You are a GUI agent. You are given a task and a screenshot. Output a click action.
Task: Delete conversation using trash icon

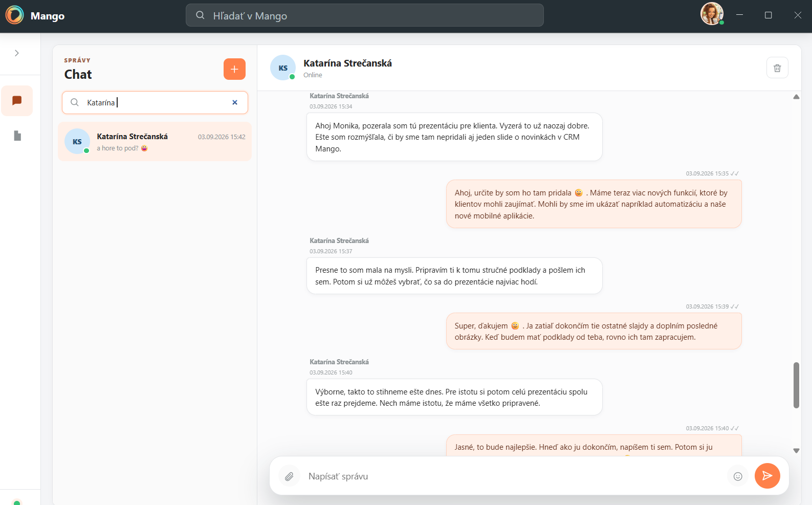(x=777, y=68)
